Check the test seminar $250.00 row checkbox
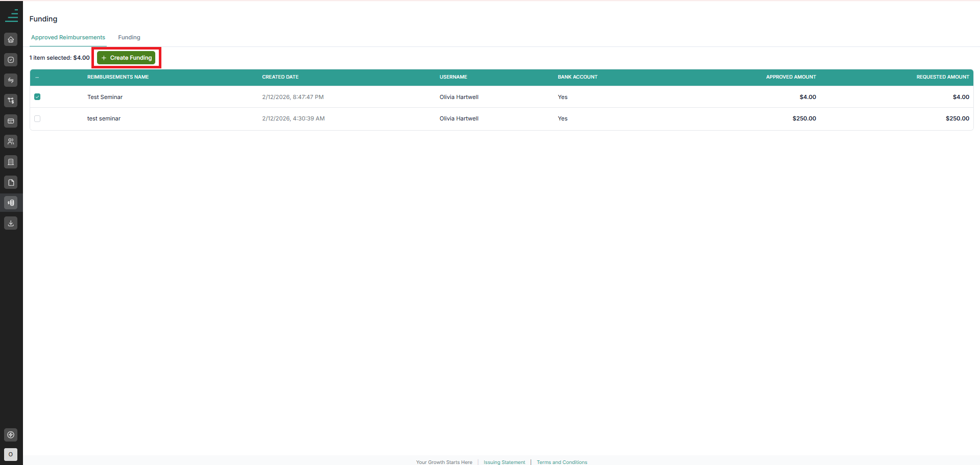 tap(37, 118)
